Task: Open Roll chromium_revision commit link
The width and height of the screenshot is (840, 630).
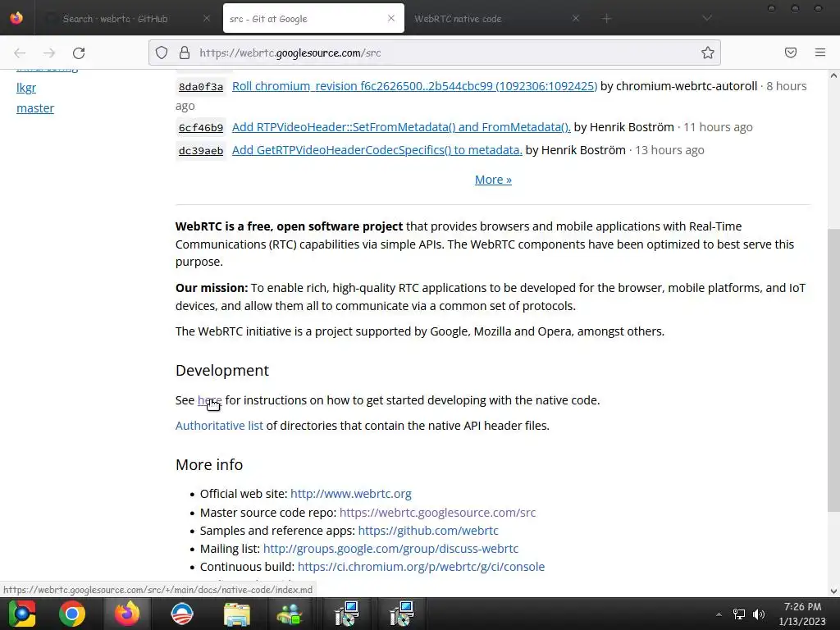Action: click(x=414, y=86)
